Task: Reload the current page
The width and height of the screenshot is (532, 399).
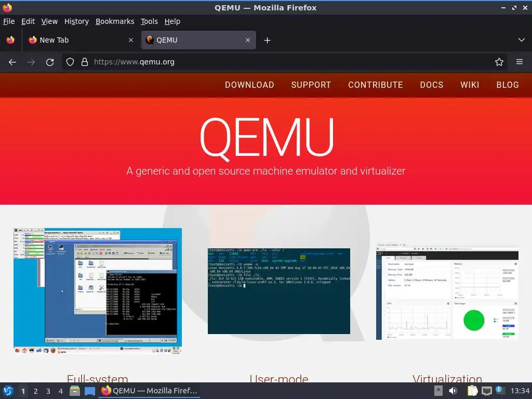Action: (50, 62)
